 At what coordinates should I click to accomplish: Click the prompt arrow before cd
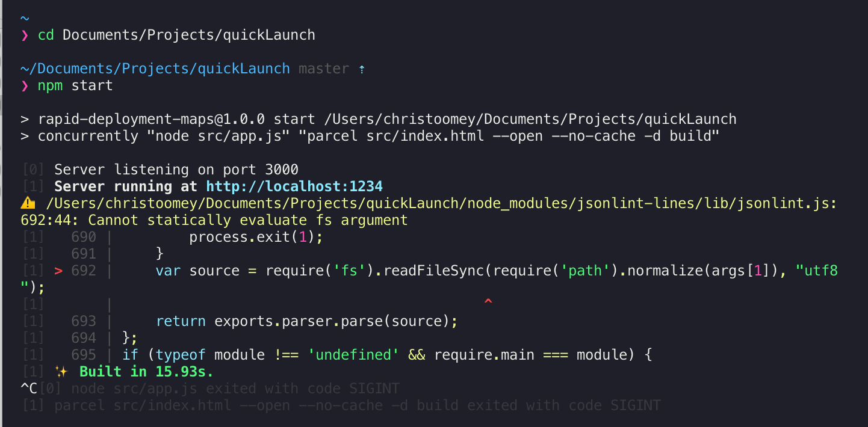(x=25, y=35)
